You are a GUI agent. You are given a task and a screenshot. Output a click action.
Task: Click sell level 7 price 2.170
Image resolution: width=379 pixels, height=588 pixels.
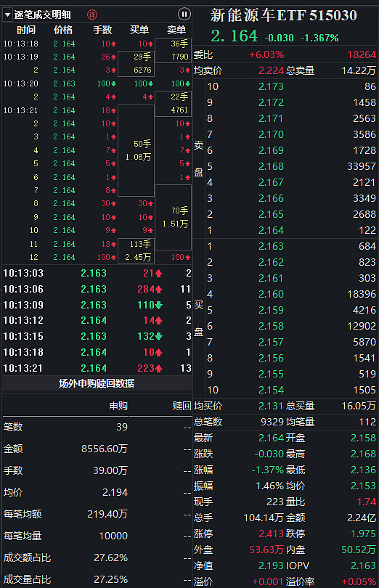click(271, 134)
